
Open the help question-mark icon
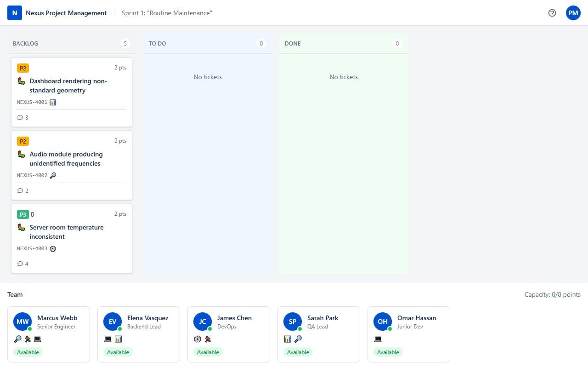pyautogui.click(x=552, y=13)
